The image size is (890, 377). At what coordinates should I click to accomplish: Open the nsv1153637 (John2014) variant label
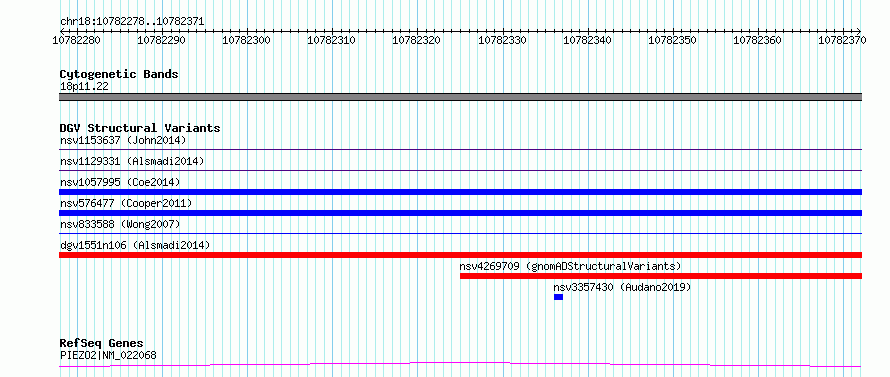(123, 140)
